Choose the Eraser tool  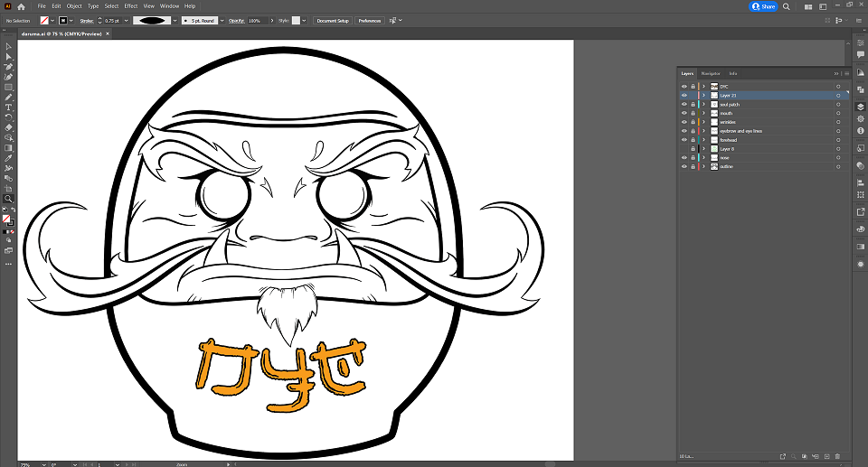click(x=8, y=127)
